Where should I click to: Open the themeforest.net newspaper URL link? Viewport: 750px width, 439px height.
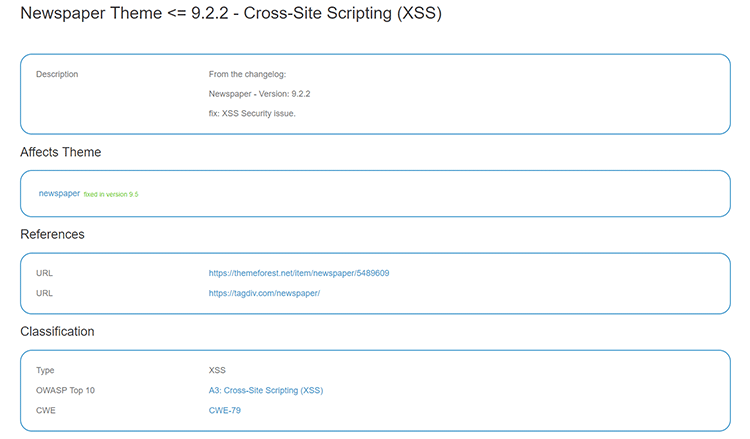point(298,273)
